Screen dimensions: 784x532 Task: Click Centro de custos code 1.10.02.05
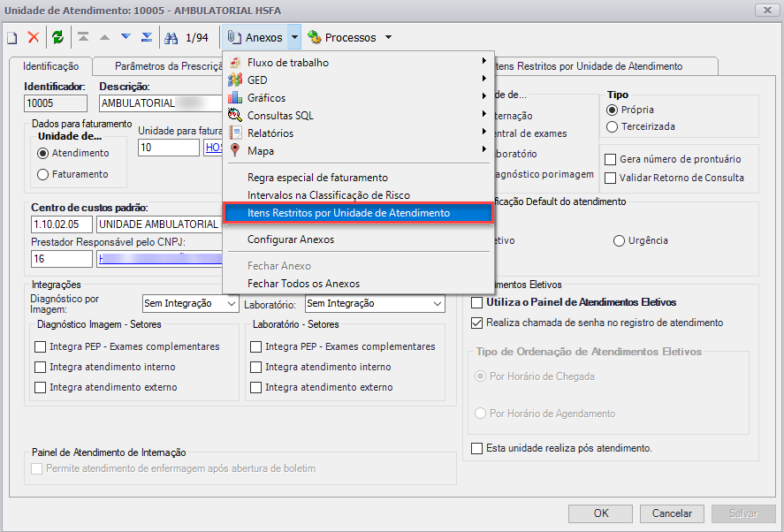click(62, 224)
